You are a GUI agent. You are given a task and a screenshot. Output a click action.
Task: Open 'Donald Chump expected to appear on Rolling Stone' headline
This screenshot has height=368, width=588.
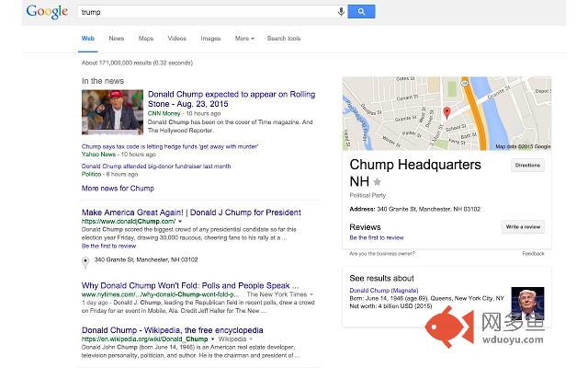(232, 98)
